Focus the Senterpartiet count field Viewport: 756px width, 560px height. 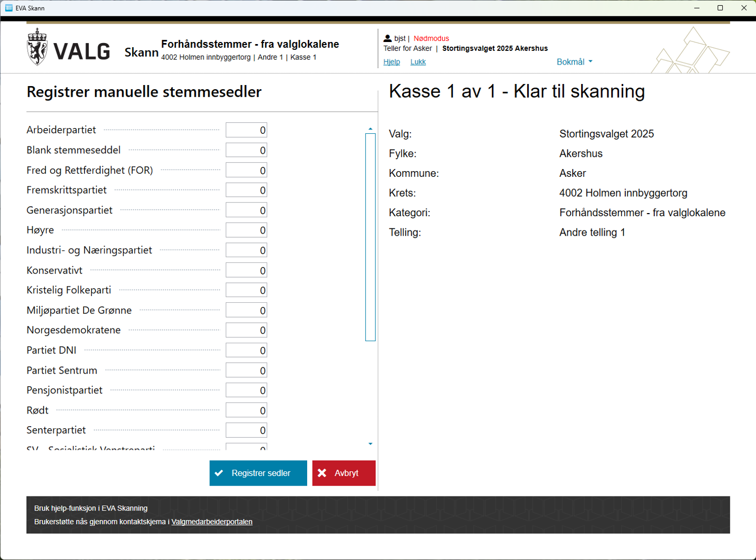[246, 430]
